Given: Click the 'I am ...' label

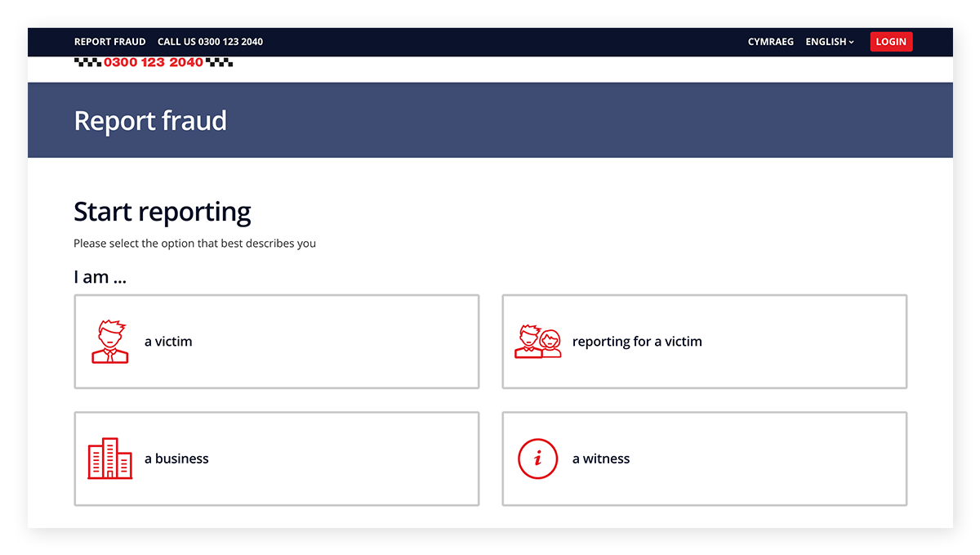Looking at the screenshot, I should tap(100, 277).
